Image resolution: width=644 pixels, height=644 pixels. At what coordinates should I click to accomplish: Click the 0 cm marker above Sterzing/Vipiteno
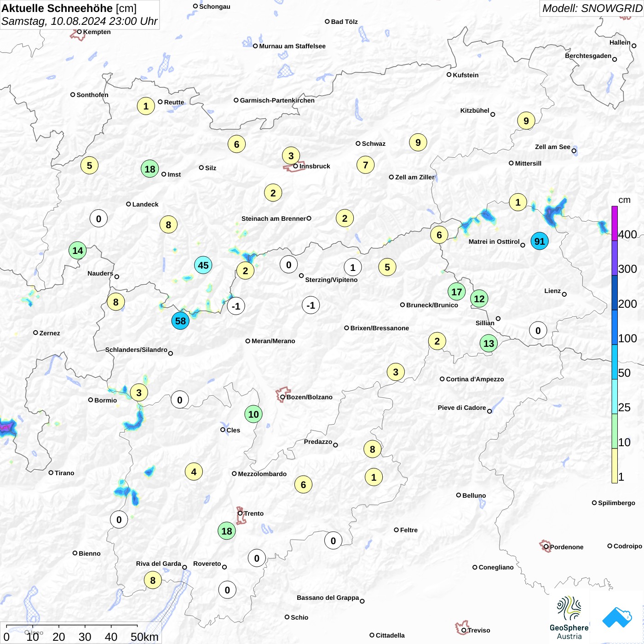point(288,264)
